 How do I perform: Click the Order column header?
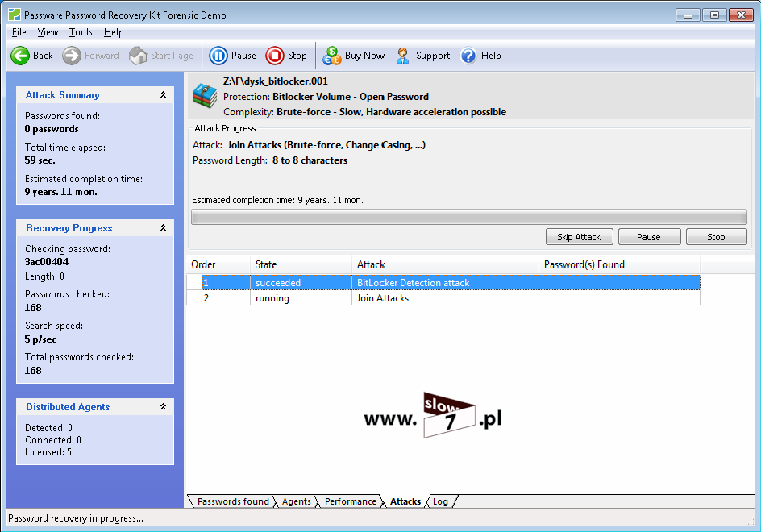218,264
